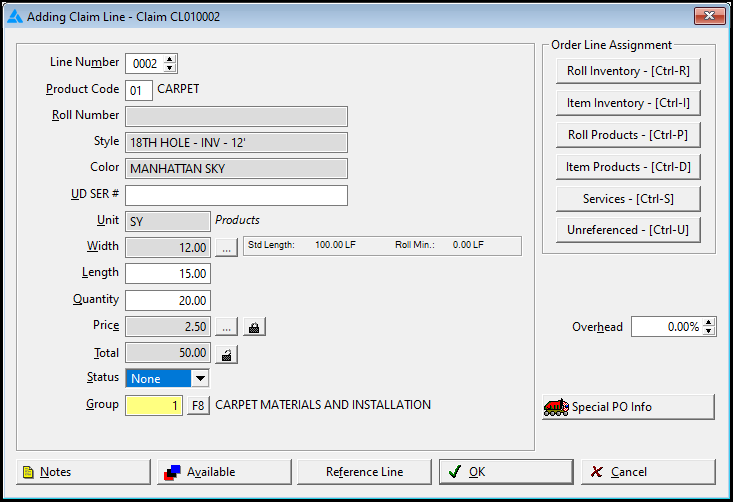Screen dimensions: 733x502
Task: Open the Status dropdown arrow
Action: [x=200, y=378]
